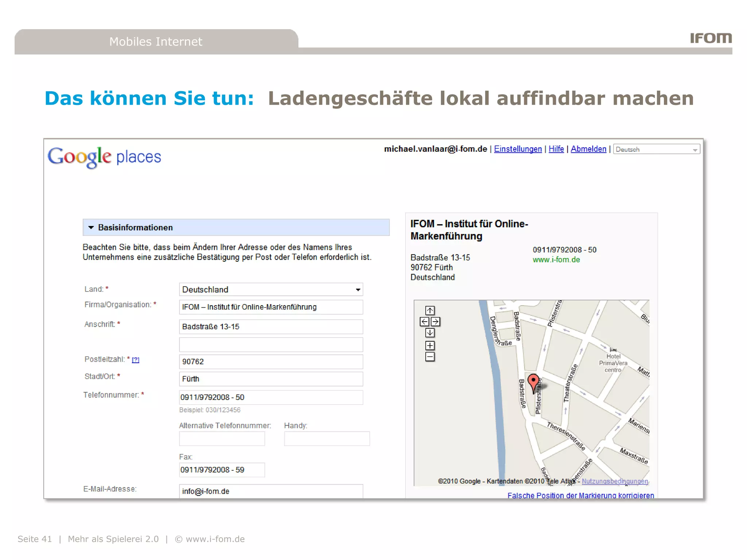Zoom in the map with plus
Viewport: 747px width, 560px height.
430,345
